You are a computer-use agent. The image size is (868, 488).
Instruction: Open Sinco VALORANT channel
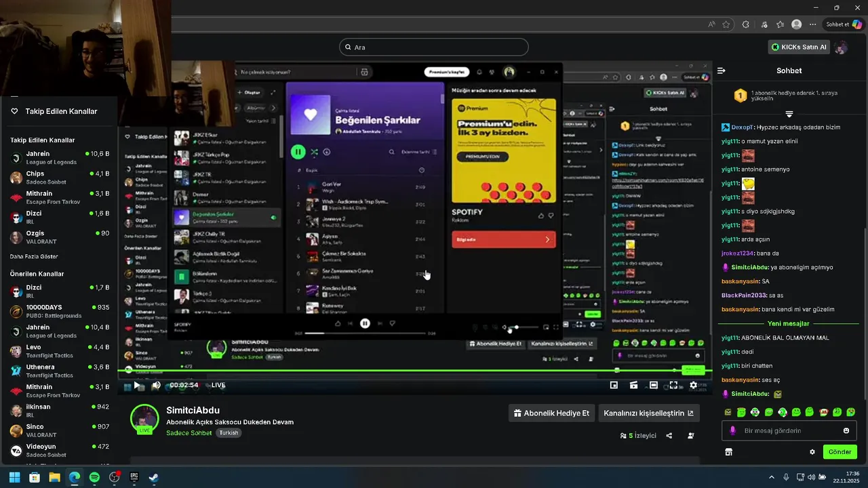click(x=59, y=431)
